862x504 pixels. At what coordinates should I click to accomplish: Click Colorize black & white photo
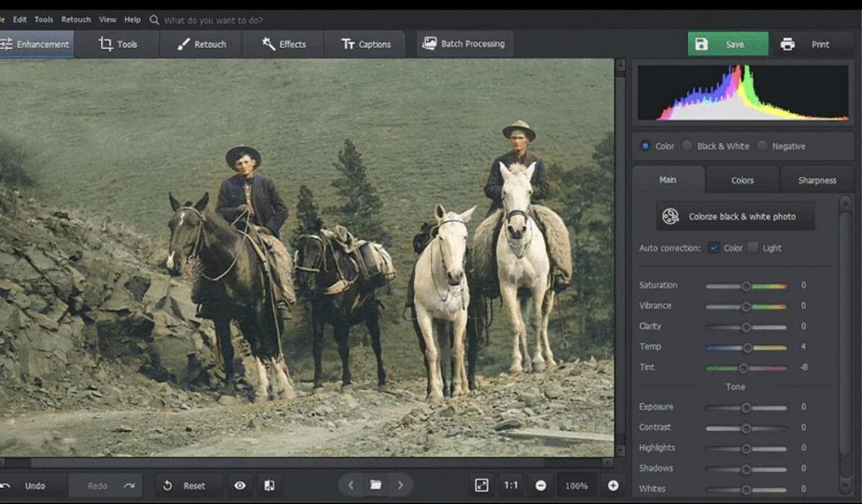(x=735, y=216)
